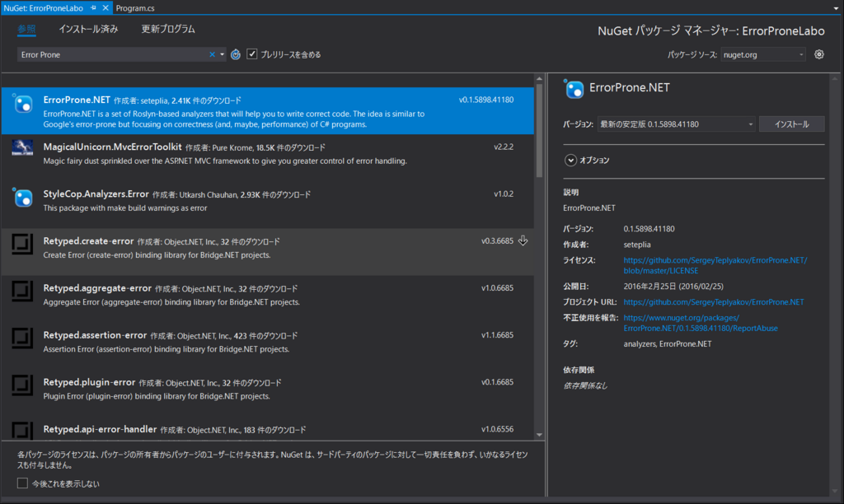Click version v0.3.6685 text

tap(497, 240)
